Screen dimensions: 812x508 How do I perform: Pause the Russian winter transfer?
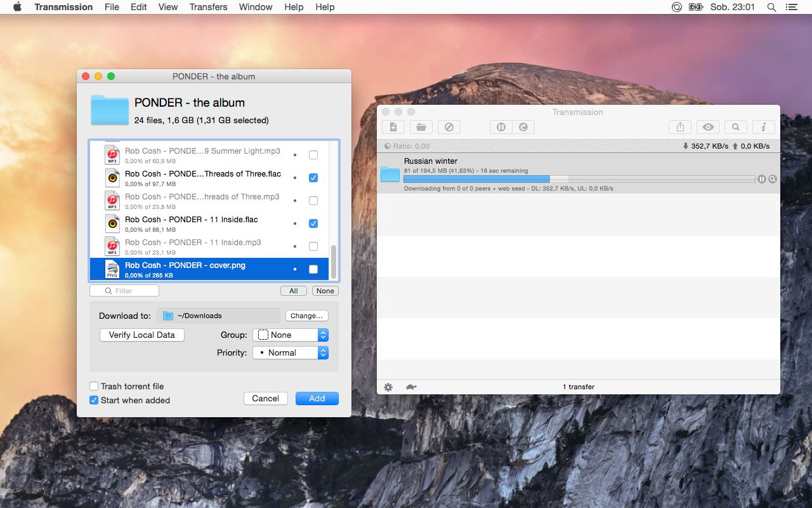click(762, 179)
